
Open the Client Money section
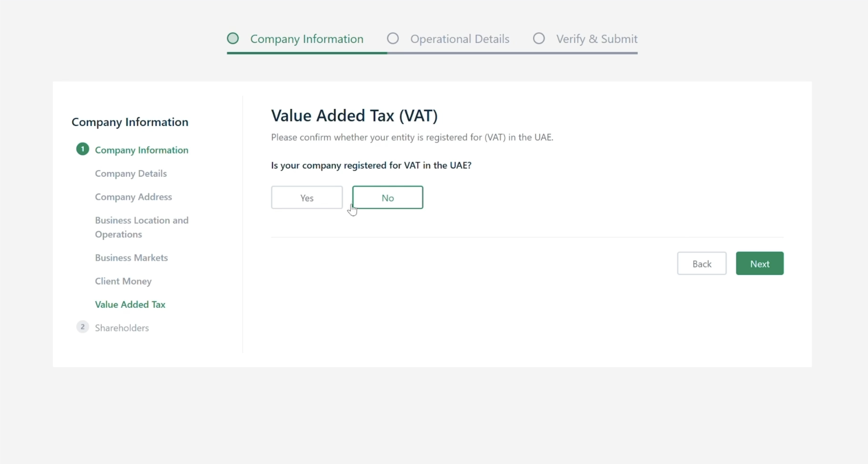click(x=123, y=281)
